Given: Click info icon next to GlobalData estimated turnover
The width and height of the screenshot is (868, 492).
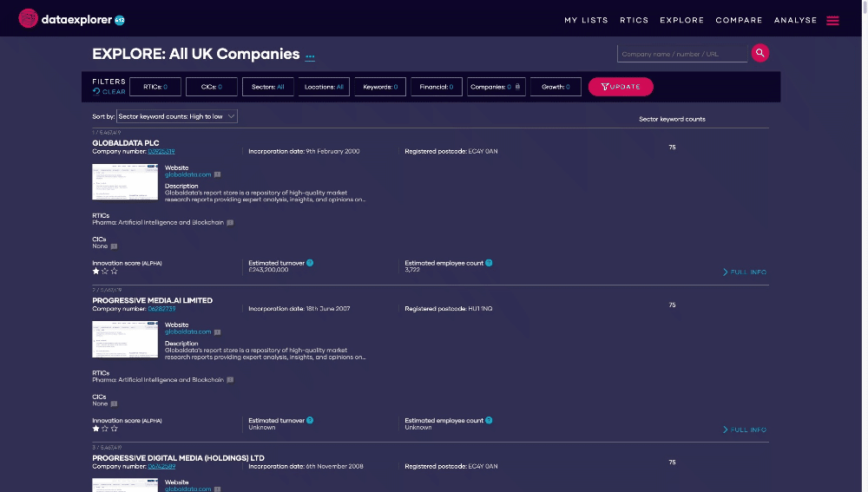Looking at the screenshot, I should tap(310, 263).
